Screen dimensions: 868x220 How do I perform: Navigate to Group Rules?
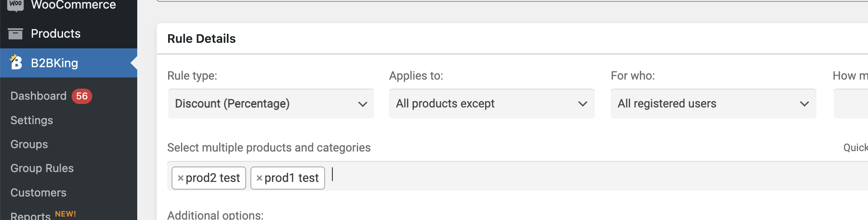coord(42,168)
